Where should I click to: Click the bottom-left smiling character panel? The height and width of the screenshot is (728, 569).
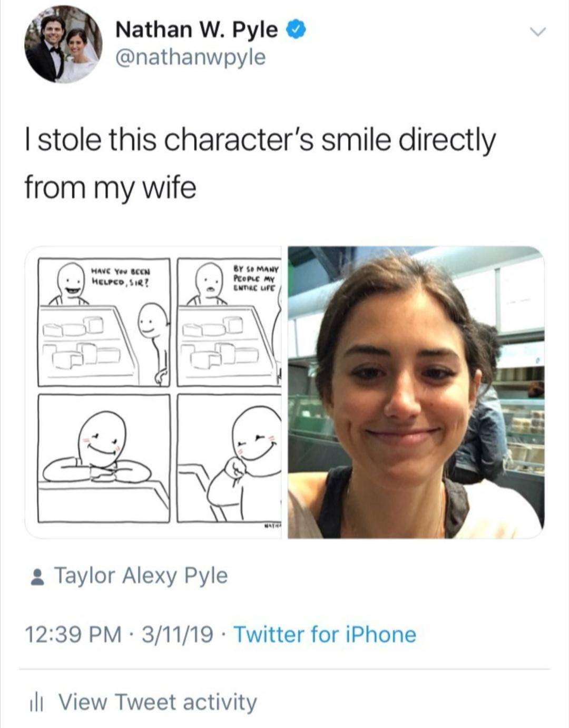[x=103, y=459]
